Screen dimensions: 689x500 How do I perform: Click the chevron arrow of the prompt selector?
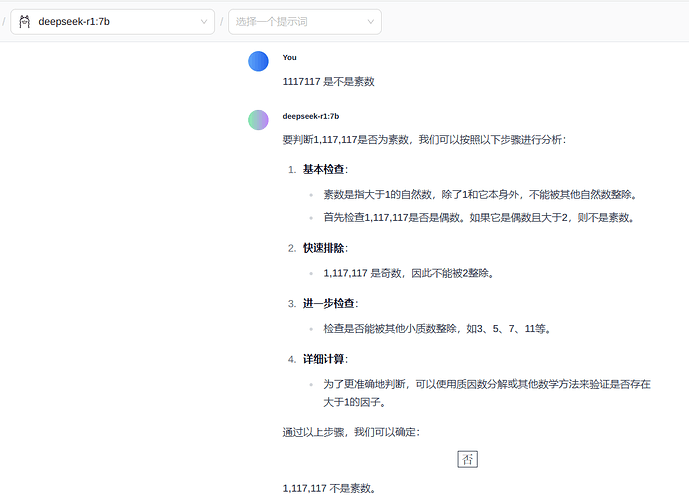point(370,22)
